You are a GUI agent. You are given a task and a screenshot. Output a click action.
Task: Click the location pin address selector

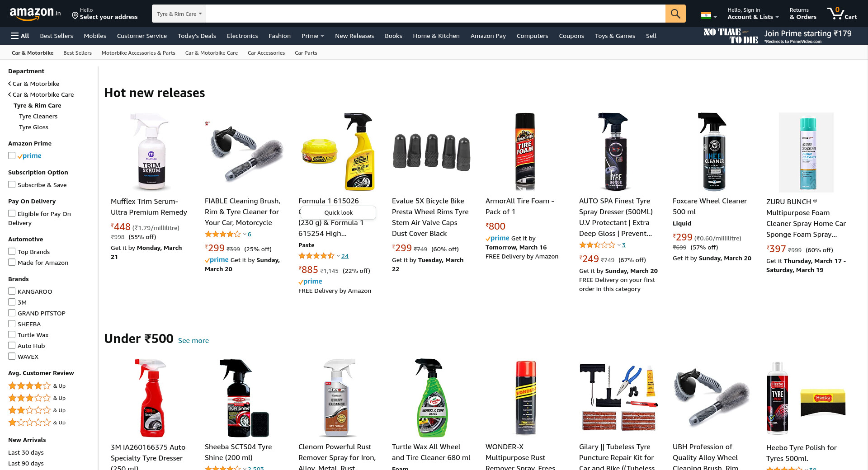[105, 14]
